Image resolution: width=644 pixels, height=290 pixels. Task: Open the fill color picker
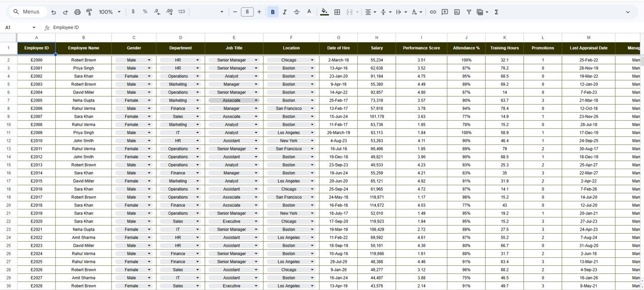325,12
